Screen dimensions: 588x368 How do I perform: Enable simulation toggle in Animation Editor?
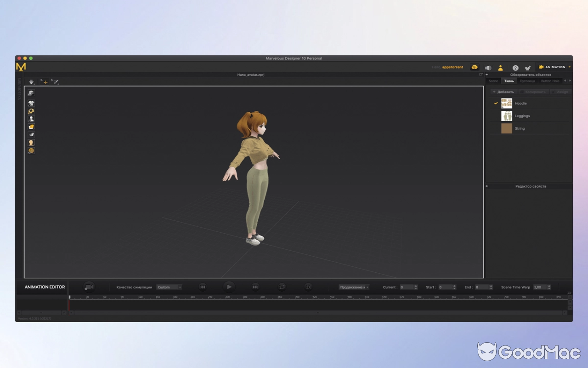pos(89,287)
